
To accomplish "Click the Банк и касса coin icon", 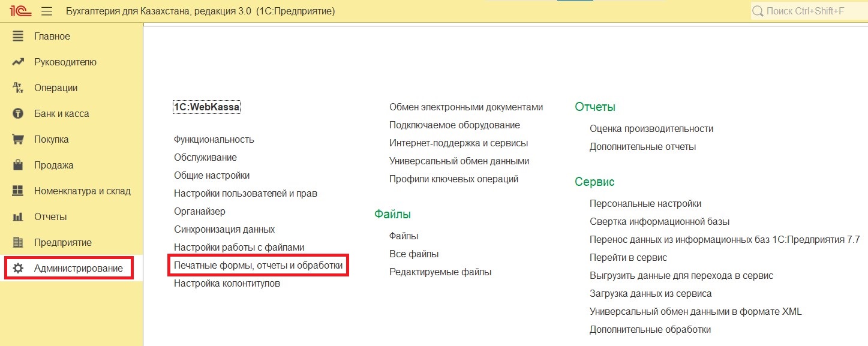I will point(18,113).
